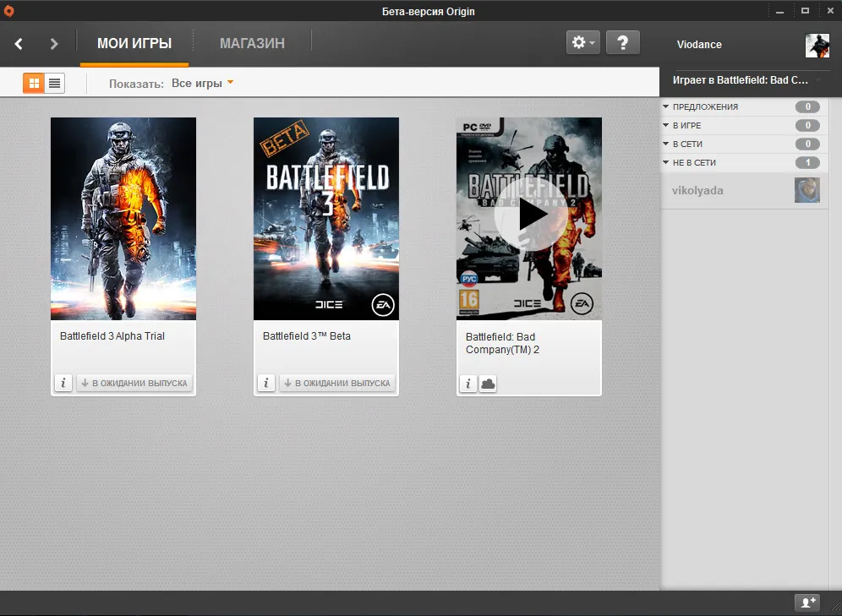Open the settings gear dropdown
The width and height of the screenshot is (842, 616).
click(x=582, y=42)
